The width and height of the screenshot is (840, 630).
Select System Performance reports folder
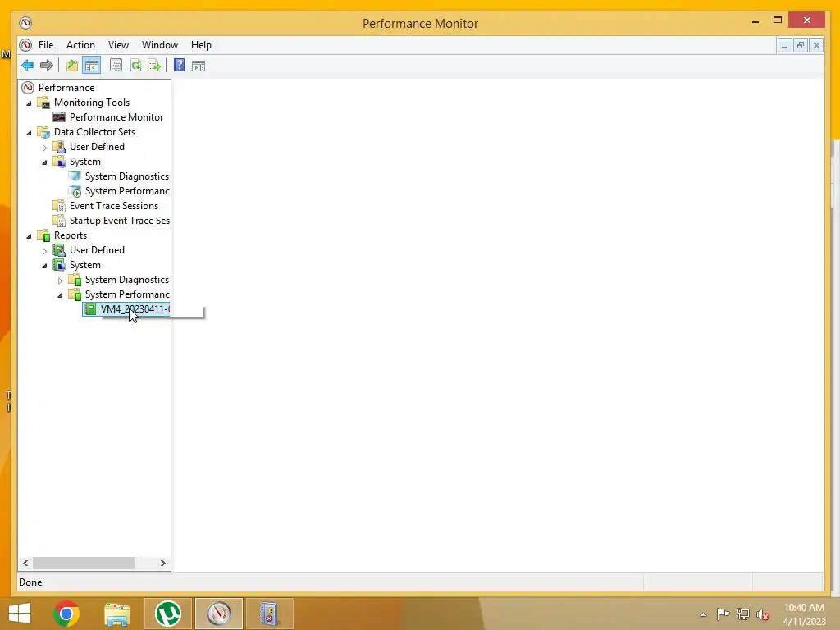(x=127, y=294)
